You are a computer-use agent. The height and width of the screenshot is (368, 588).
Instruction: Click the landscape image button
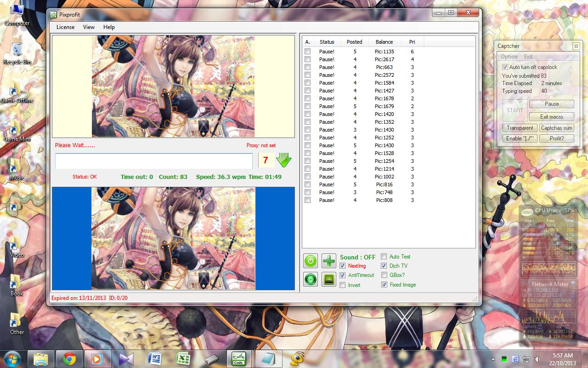[329, 279]
